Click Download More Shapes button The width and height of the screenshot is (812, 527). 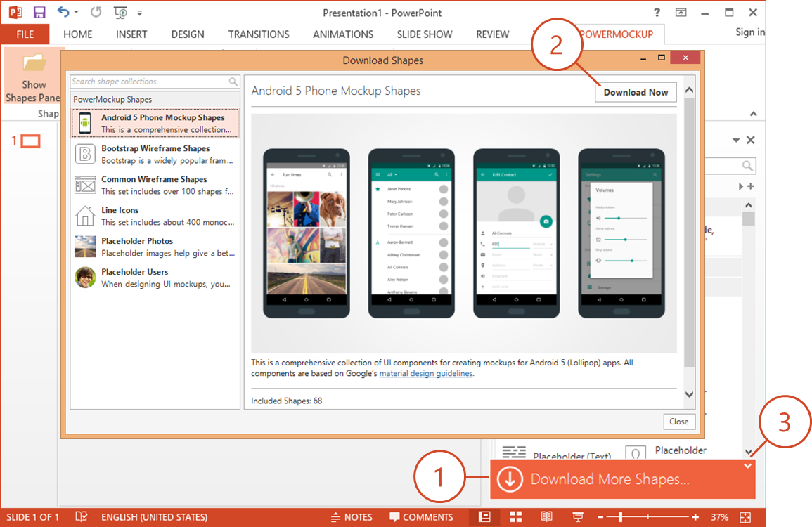pos(622,479)
